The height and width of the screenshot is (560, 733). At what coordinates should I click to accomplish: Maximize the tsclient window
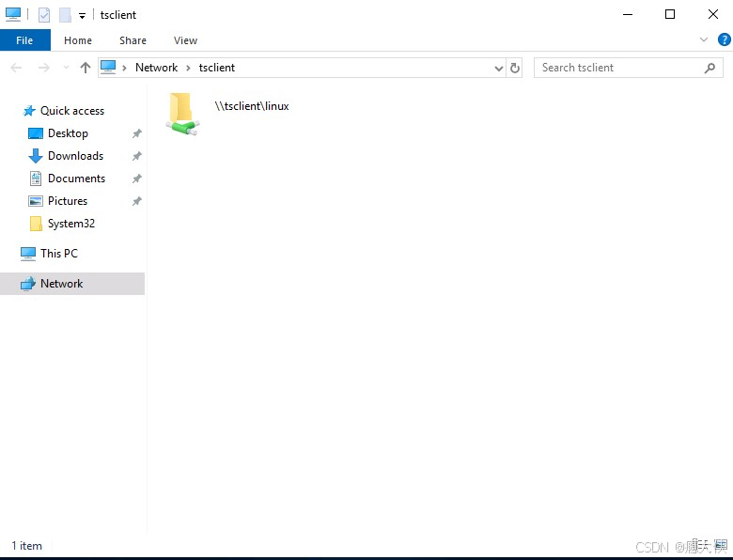pyautogui.click(x=670, y=14)
